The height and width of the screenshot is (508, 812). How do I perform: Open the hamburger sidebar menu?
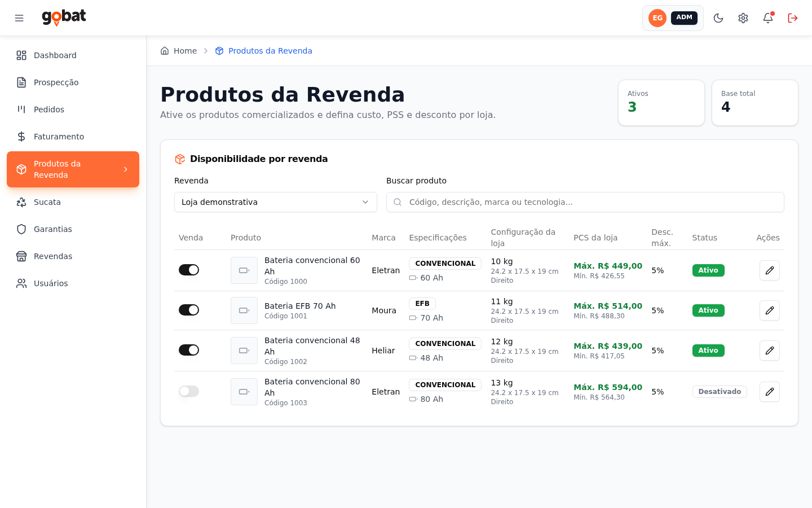19,18
